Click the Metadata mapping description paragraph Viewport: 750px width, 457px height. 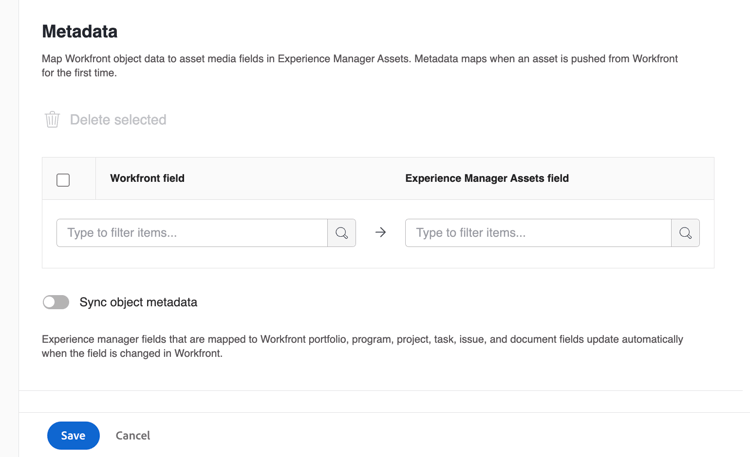click(360, 66)
